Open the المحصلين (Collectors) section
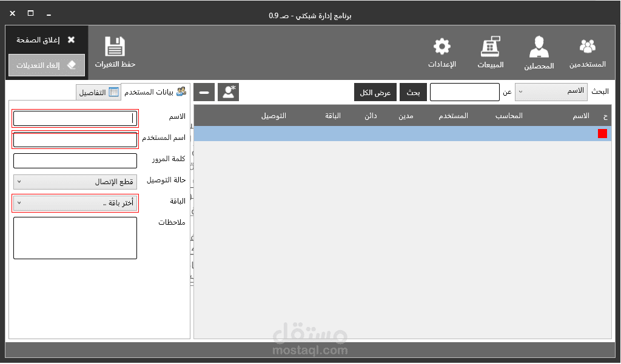 pos(539,51)
